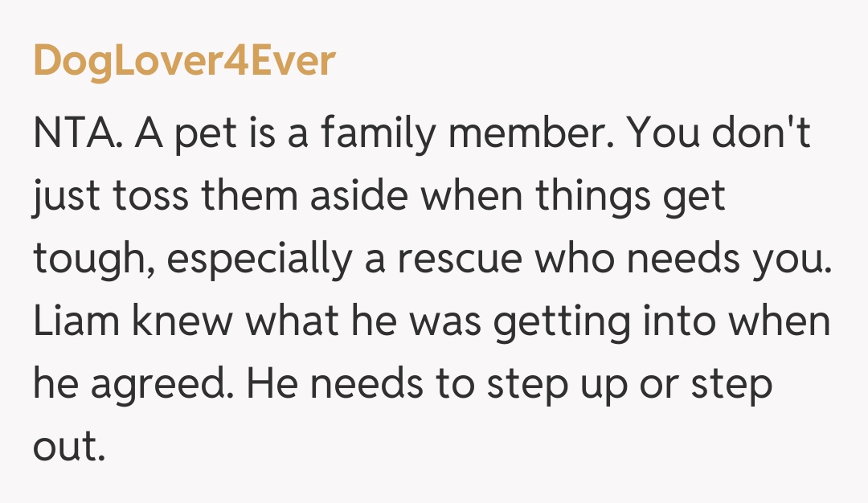Click the NTA verdict at comment start
The height and width of the screenshot is (503, 868).
[76, 134]
